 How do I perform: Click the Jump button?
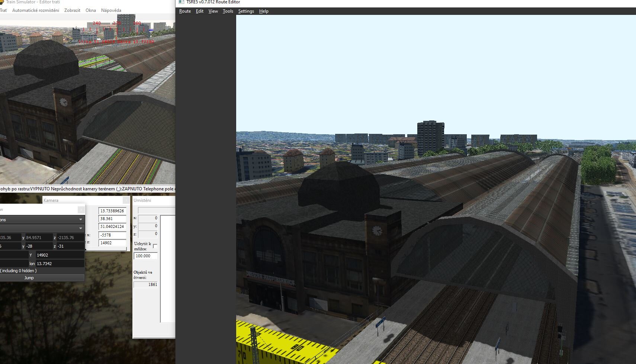point(42,278)
